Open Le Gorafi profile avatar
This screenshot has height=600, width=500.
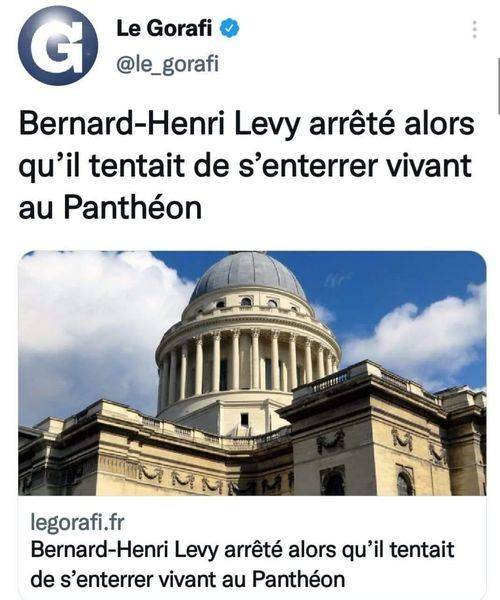(x=58, y=46)
